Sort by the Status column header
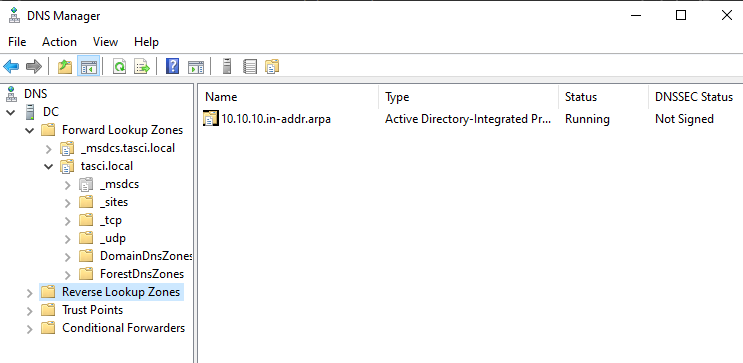743x363 pixels. (x=603, y=97)
